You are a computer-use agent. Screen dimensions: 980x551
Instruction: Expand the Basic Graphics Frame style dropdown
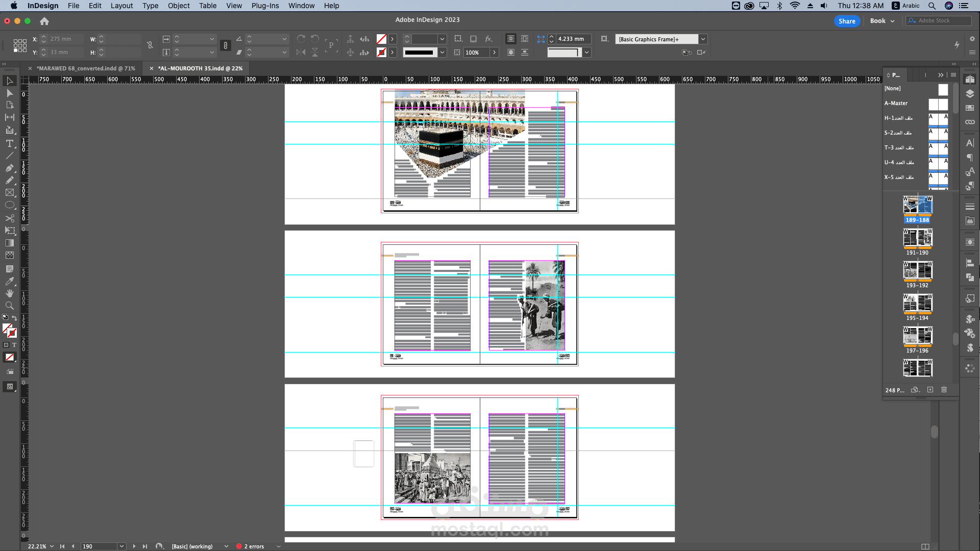(703, 39)
